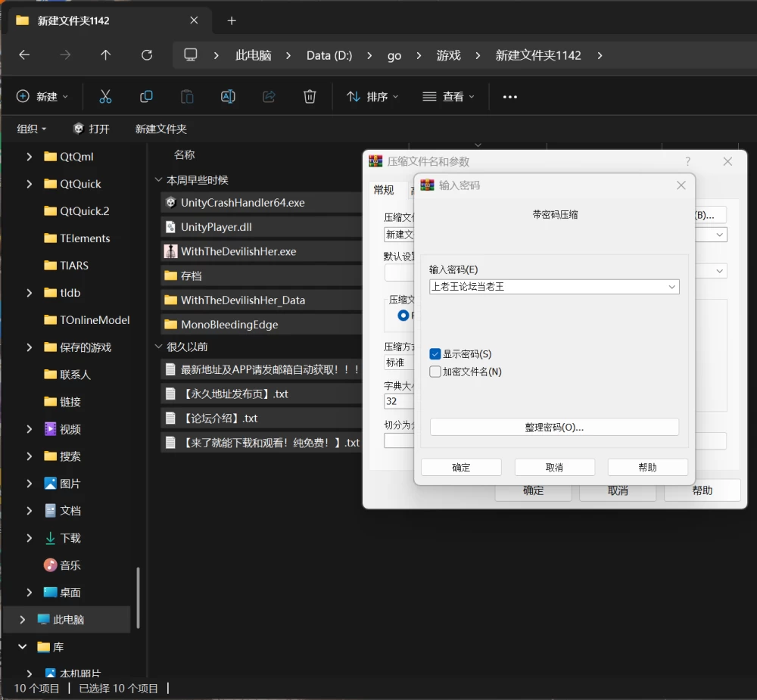This screenshot has height=700, width=757.
Task: Click 整理密码(O)... button
Action: pos(554,428)
